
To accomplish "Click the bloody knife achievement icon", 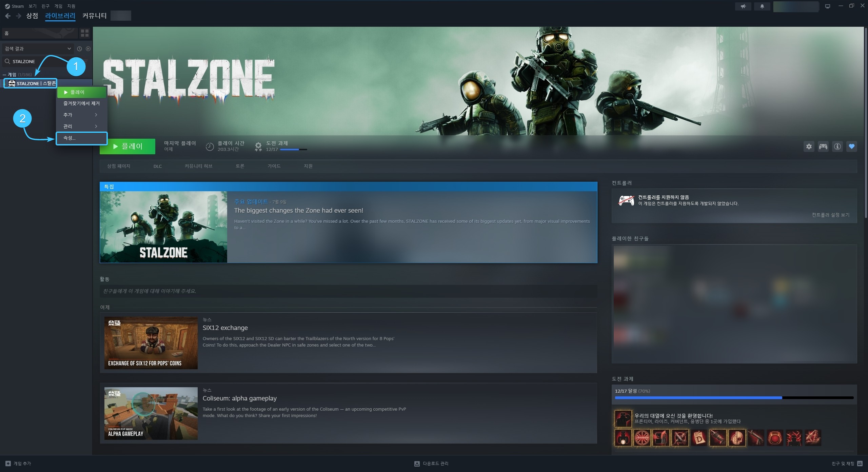I will coord(661,437).
